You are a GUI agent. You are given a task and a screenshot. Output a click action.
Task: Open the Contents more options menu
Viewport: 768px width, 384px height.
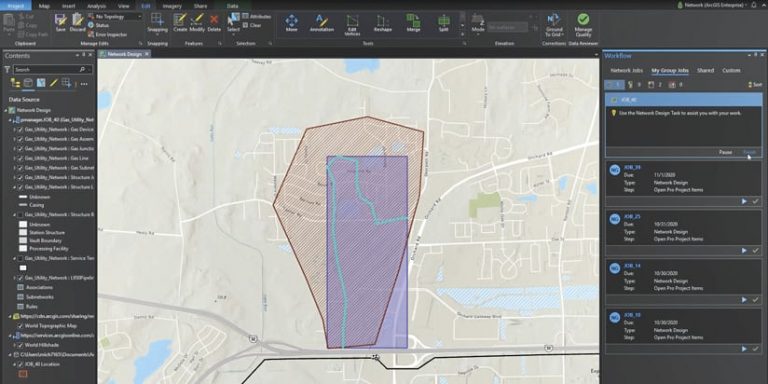point(84,83)
